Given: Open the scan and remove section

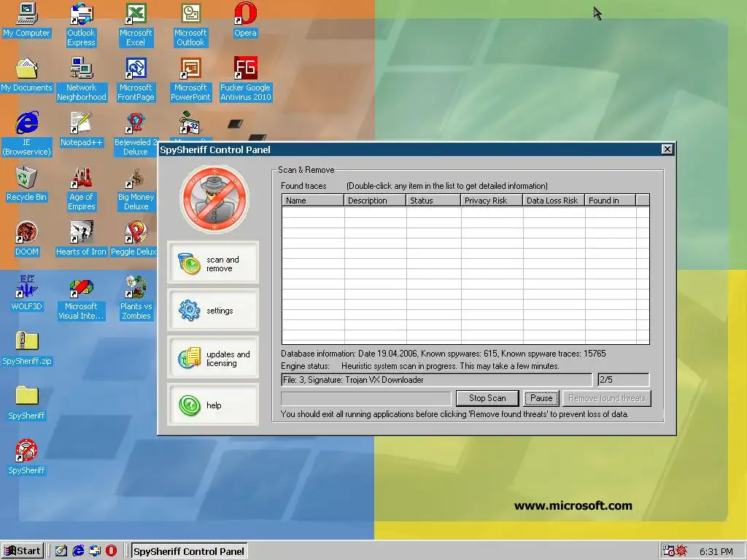Looking at the screenshot, I should click(x=213, y=262).
